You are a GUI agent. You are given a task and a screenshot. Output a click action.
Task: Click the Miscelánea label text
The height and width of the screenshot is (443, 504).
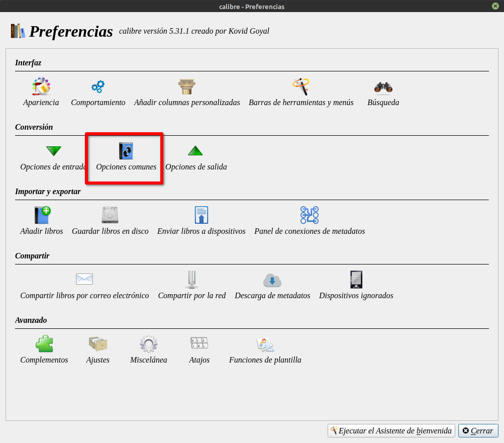(x=149, y=360)
